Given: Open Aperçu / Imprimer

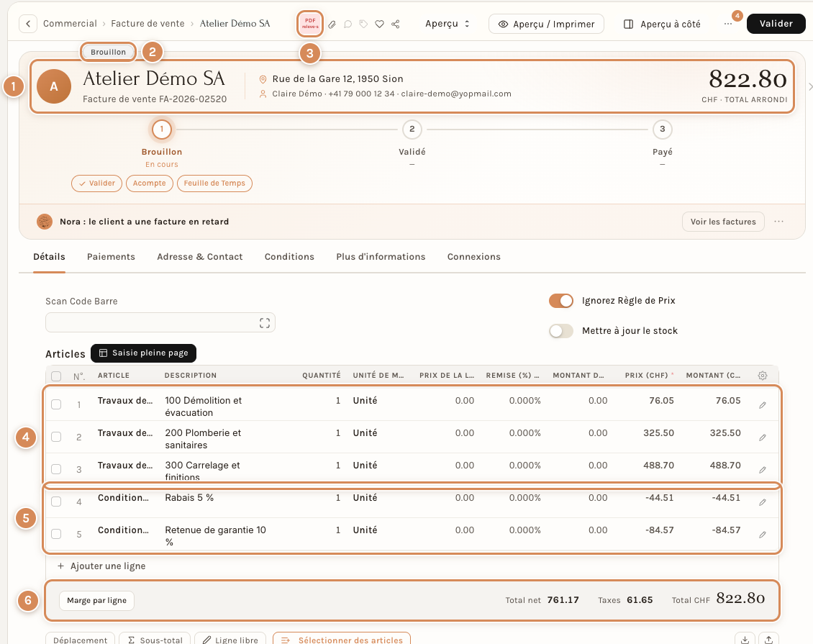Looking at the screenshot, I should [x=546, y=24].
